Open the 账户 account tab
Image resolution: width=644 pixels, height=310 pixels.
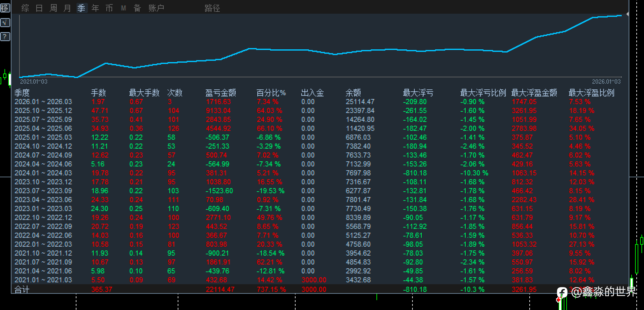click(x=156, y=8)
